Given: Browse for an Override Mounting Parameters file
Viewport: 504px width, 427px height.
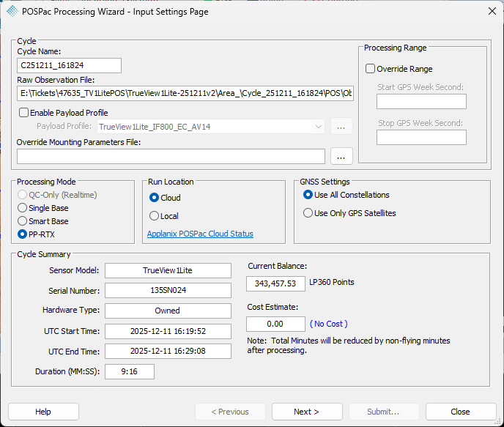Looking at the screenshot, I should coord(341,157).
